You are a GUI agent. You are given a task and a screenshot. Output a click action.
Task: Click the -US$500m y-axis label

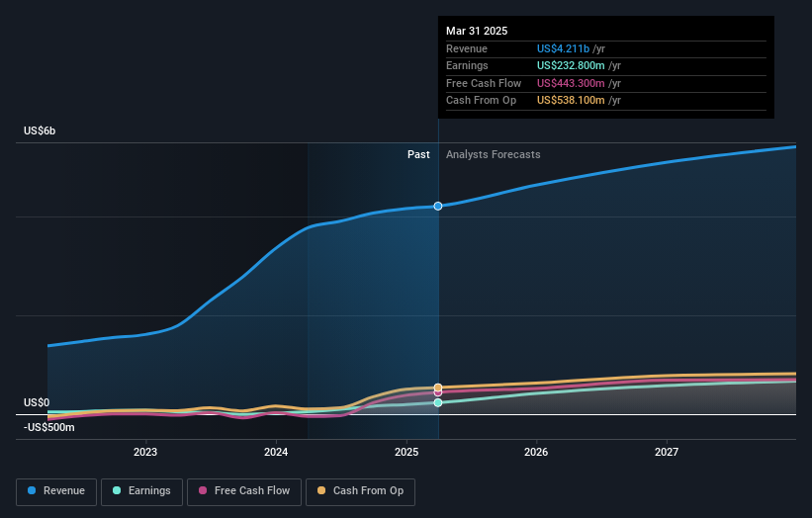tap(49, 427)
